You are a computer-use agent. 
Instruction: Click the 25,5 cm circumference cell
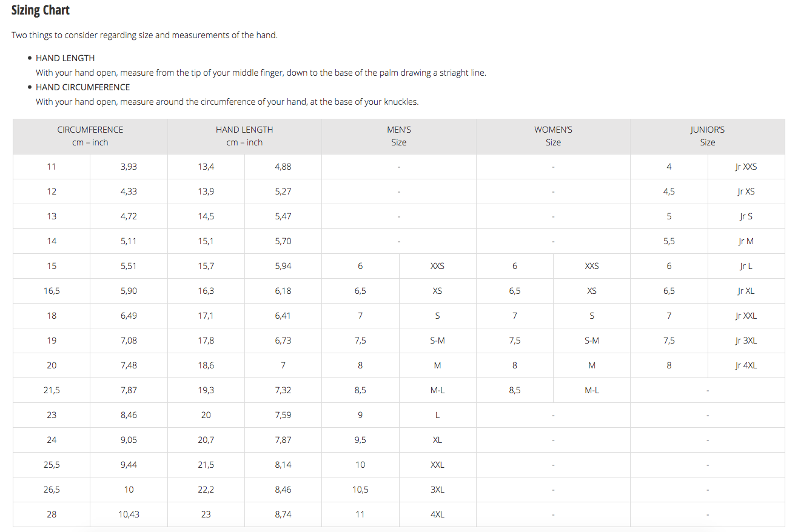click(x=52, y=465)
